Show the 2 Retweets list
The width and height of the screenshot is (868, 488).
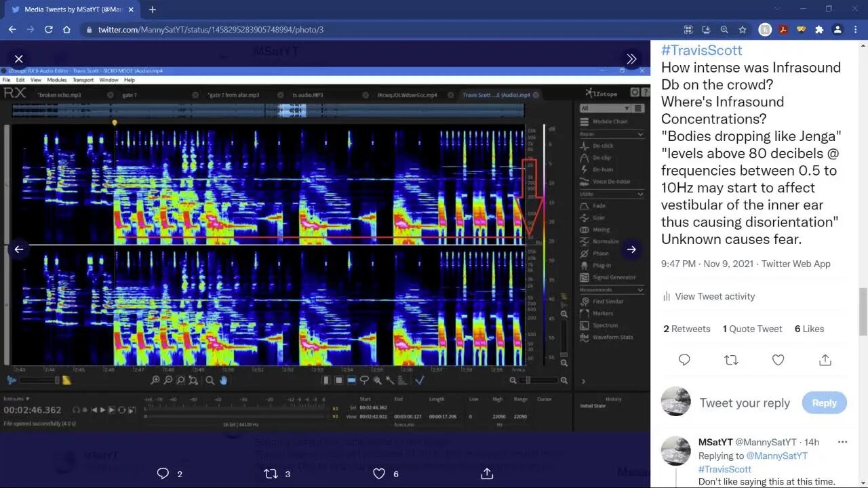[x=687, y=329]
